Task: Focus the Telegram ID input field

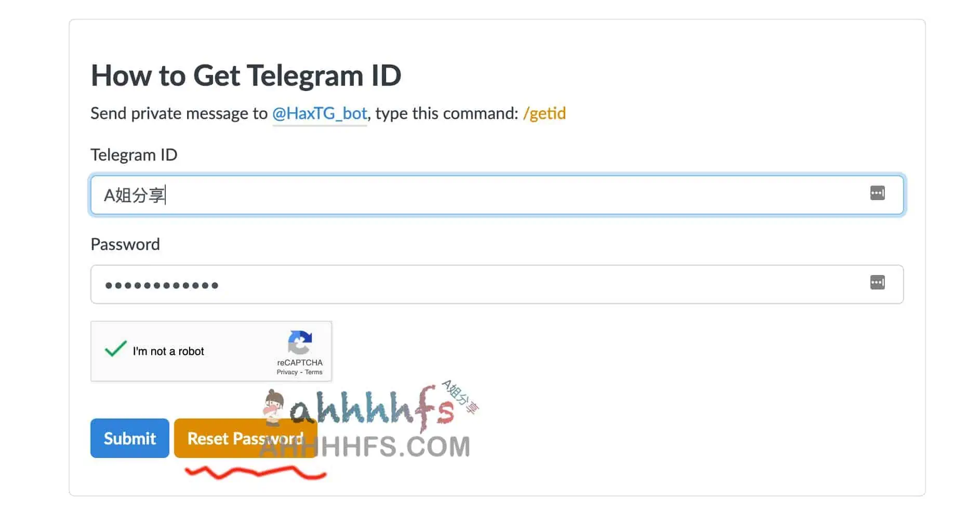Action: (497, 195)
